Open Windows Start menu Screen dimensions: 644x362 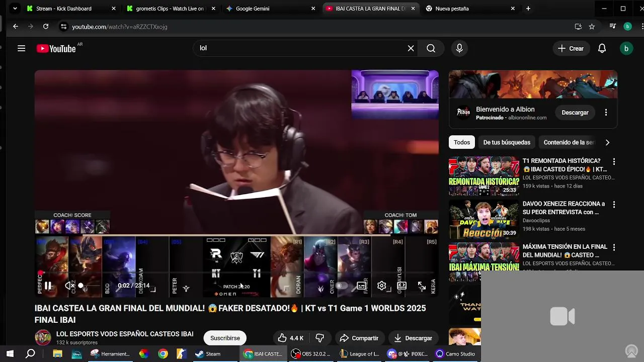click(10, 354)
